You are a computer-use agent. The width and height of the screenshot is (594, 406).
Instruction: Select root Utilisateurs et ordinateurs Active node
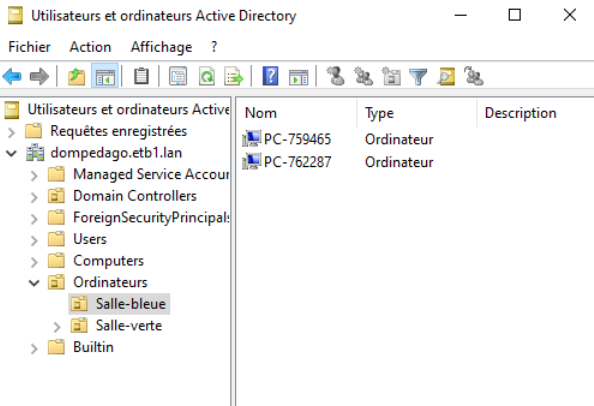click(x=128, y=109)
